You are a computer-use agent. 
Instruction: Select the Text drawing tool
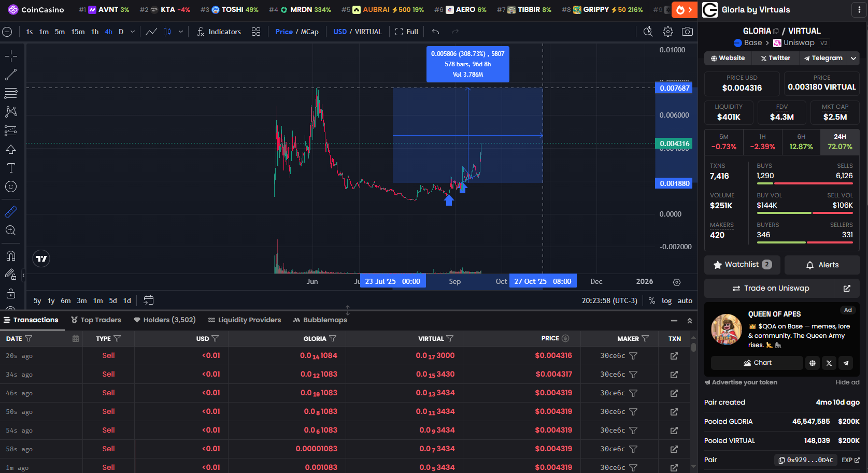10,168
